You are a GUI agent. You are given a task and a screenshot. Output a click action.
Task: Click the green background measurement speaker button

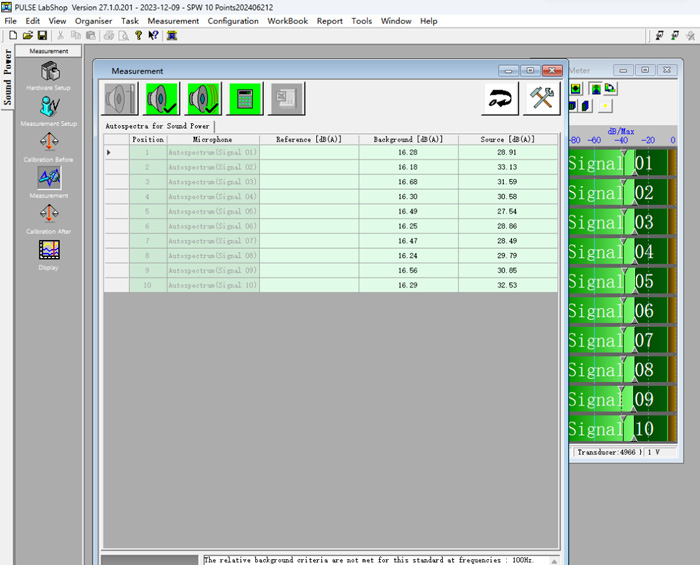[162, 99]
